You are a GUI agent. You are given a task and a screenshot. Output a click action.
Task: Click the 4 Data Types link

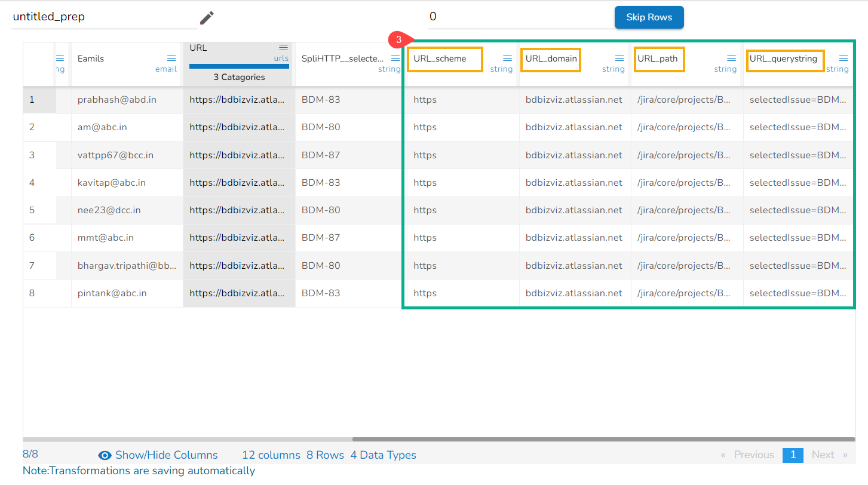click(x=383, y=455)
